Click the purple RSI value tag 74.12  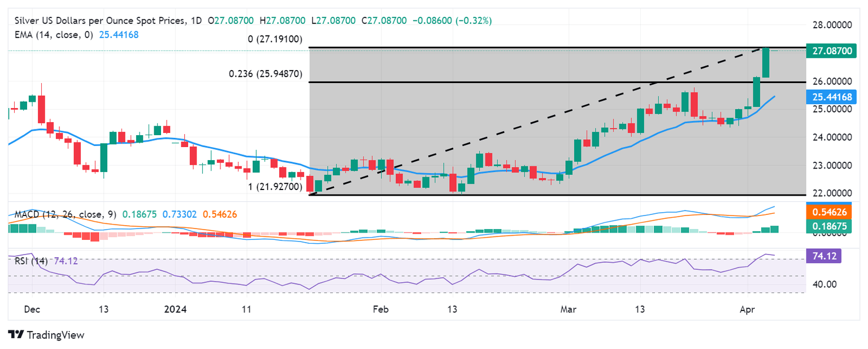point(825,256)
